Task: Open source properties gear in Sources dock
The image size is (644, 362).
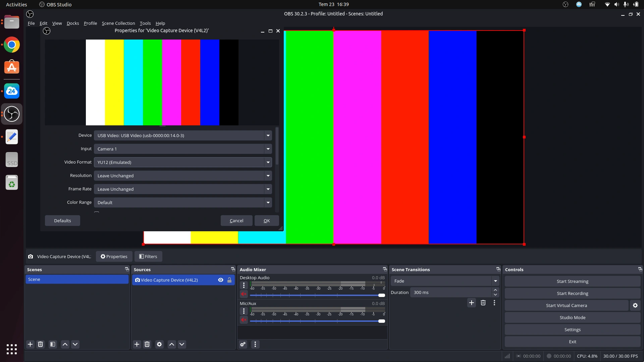Action: click(159, 344)
